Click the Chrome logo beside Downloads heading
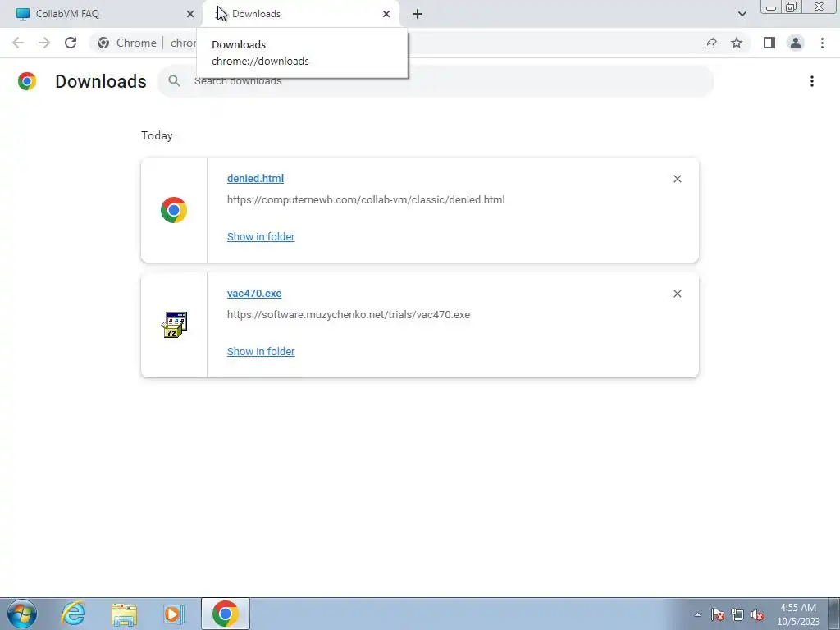This screenshot has width=840, height=630. [x=27, y=81]
